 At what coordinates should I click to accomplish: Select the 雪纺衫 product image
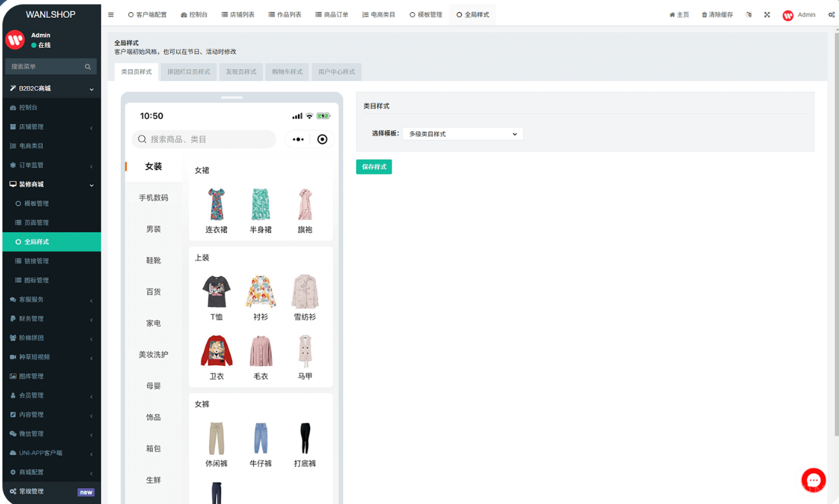point(305,292)
